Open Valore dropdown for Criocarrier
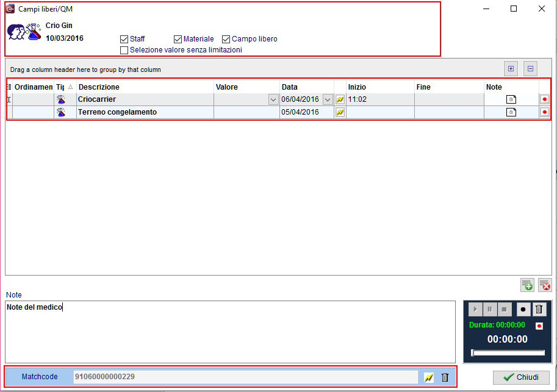557x392 pixels. pyautogui.click(x=273, y=100)
